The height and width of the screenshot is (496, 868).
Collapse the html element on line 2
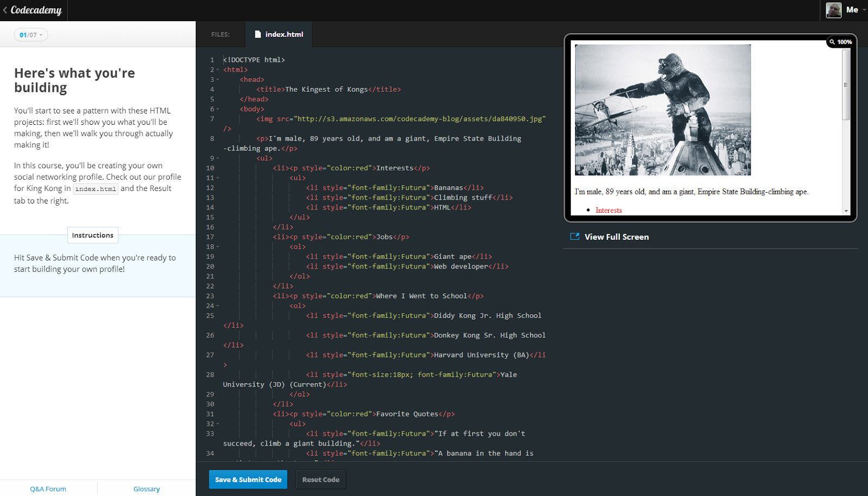(x=216, y=69)
